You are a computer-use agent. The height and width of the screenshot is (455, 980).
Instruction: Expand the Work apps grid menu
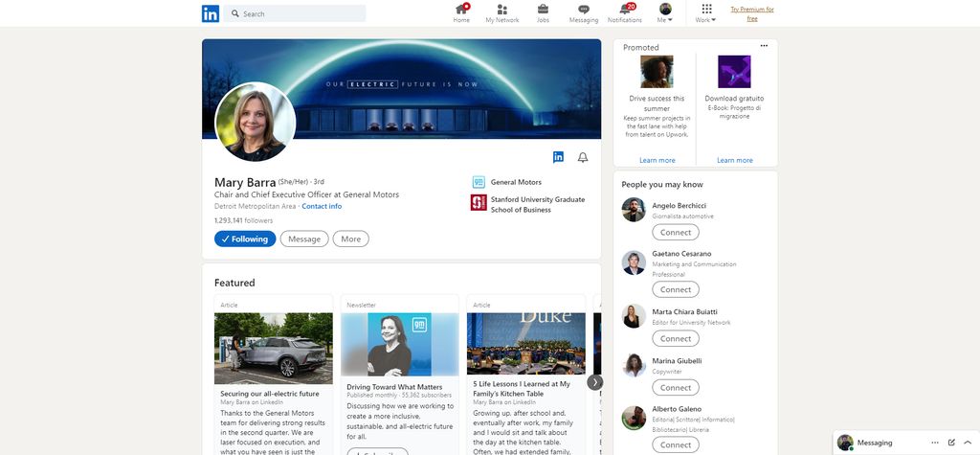coord(706,13)
